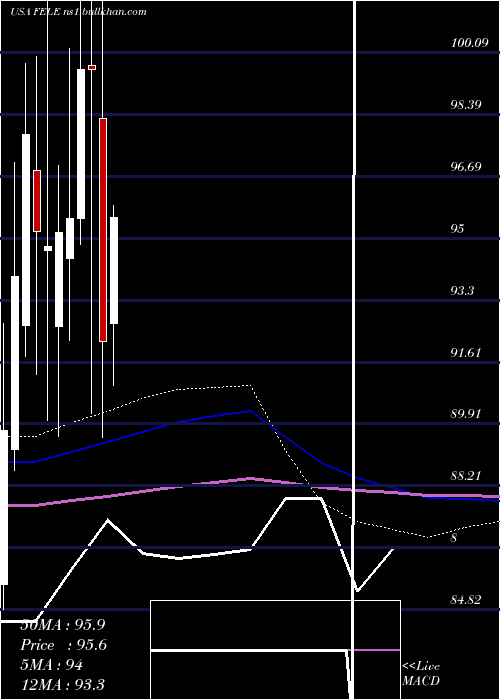Click the 91.61 price axis label
500x700 pixels.
point(466,353)
